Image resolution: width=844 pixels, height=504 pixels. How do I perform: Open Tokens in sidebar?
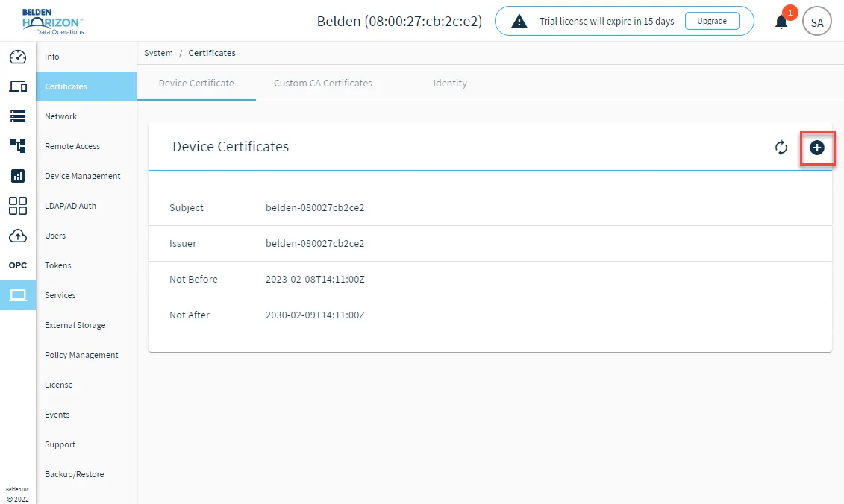tap(86, 265)
